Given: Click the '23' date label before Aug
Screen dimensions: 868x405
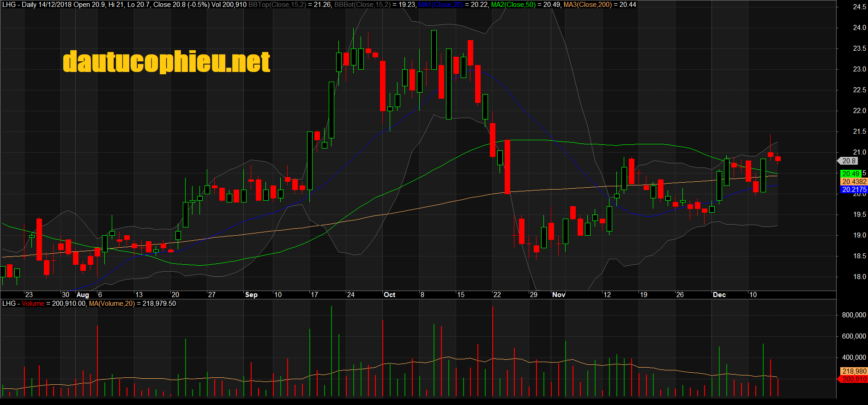Looking at the screenshot, I should 29,295.
